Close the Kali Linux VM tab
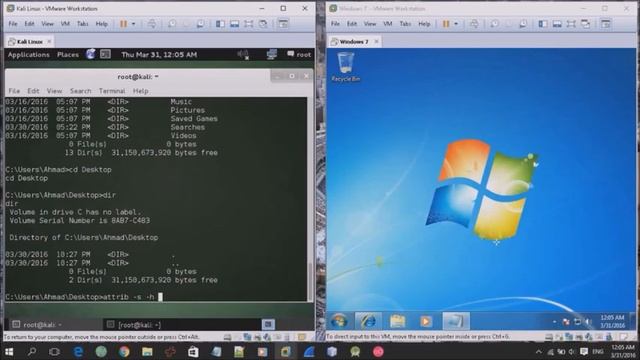 (49, 42)
